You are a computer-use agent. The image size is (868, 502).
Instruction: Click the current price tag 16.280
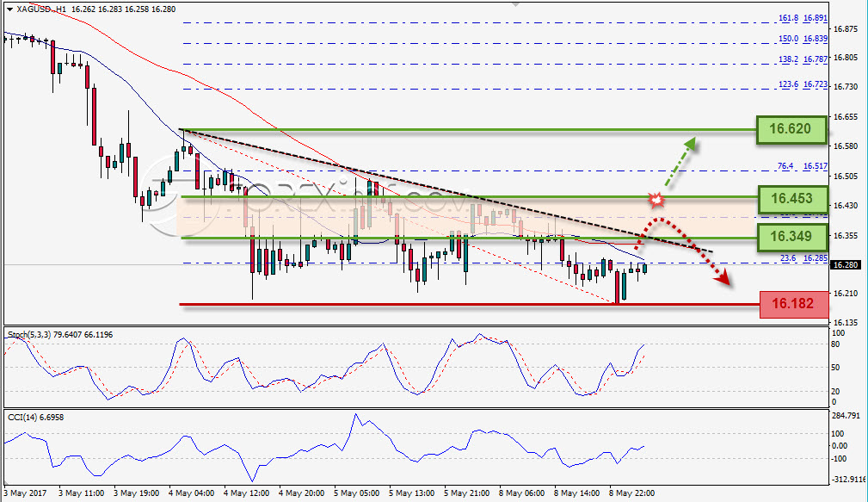(845, 265)
